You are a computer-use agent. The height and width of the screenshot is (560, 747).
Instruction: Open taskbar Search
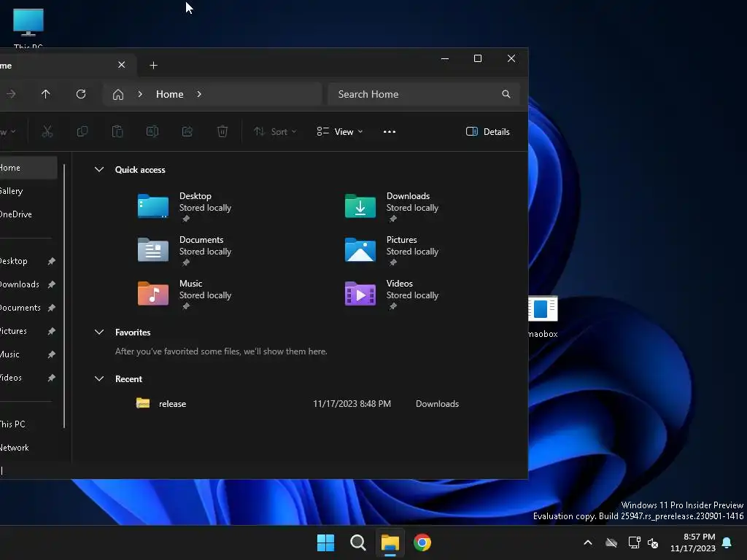(x=357, y=542)
